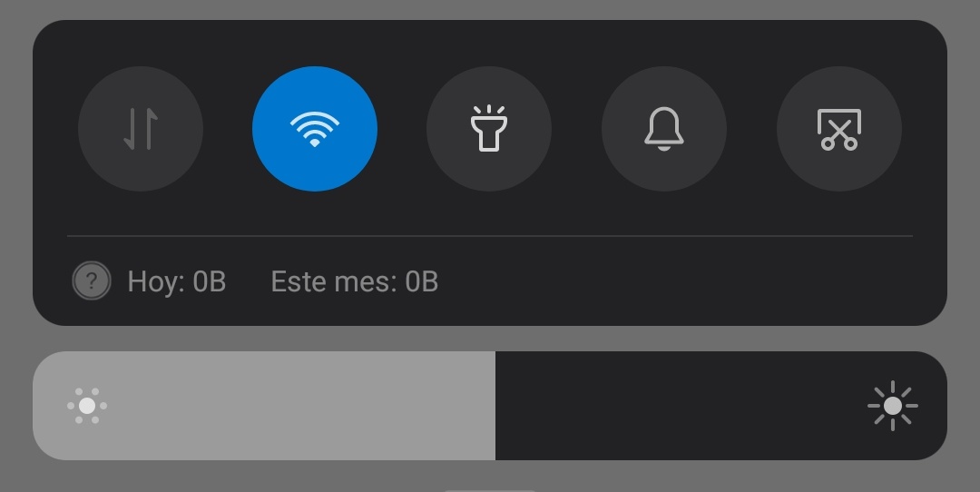This screenshot has width=980, height=492.
Task: Tap the bell sound mode icon
Action: (663, 129)
